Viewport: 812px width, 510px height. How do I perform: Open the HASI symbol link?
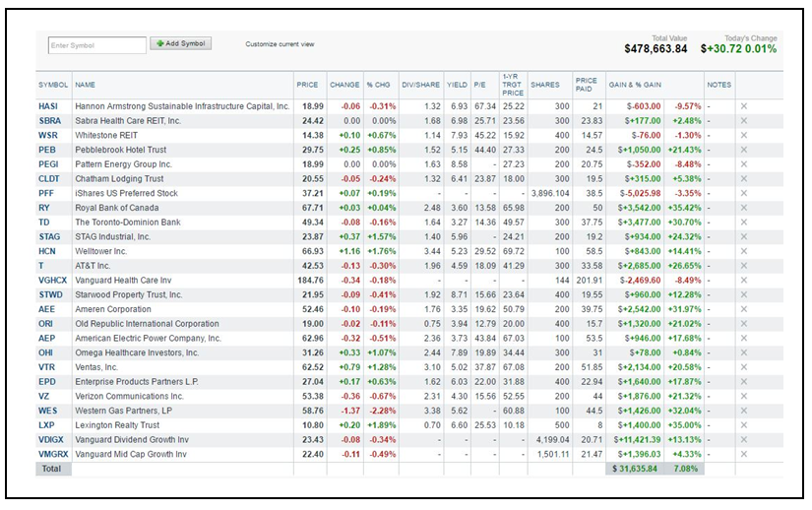[48, 106]
